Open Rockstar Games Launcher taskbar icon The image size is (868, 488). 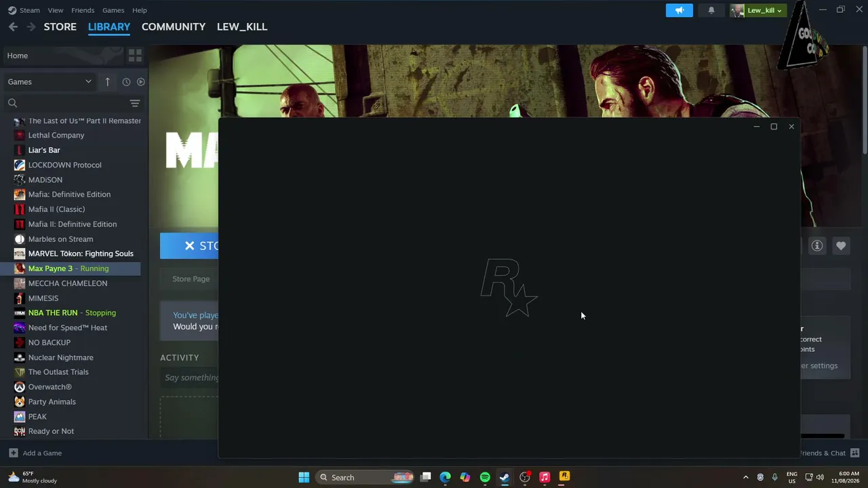564,477
